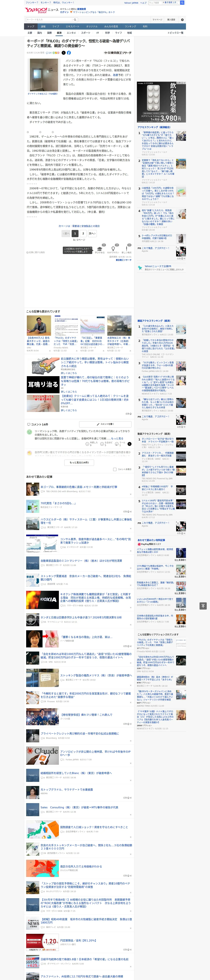Open the 速報 navigation tab
Viewport: 210px width, 980px height.
tap(43, 27)
